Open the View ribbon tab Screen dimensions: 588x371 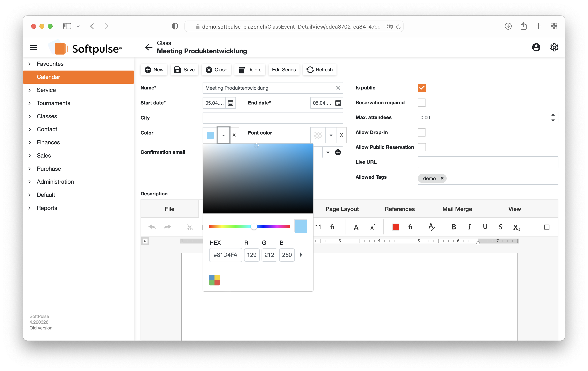pyautogui.click(x=514, y=209)
